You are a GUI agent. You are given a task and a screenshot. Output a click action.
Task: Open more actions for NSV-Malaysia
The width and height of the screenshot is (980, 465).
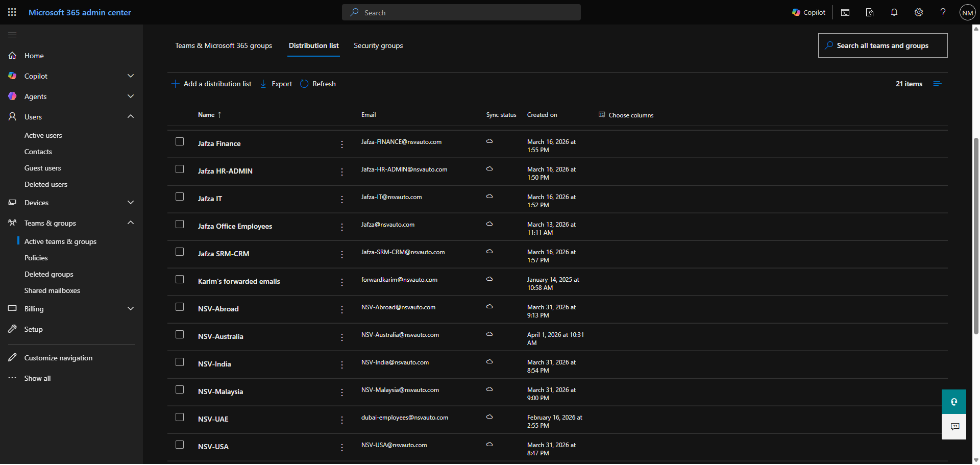(342, 393)
